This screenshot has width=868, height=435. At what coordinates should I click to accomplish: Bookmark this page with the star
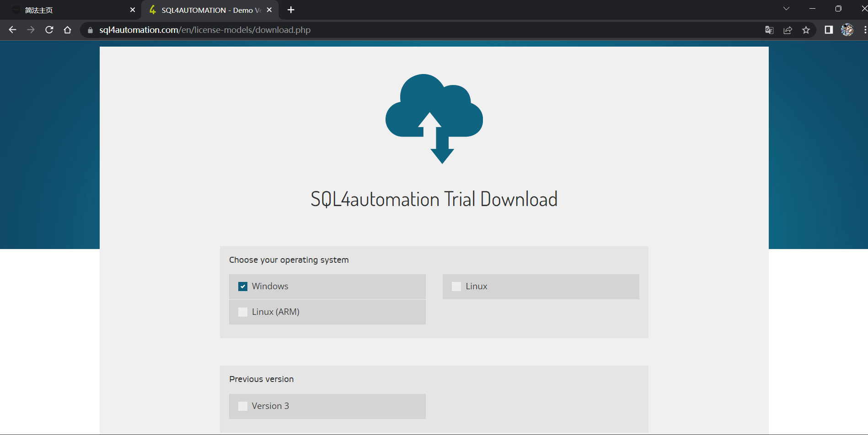click(806, 30)
